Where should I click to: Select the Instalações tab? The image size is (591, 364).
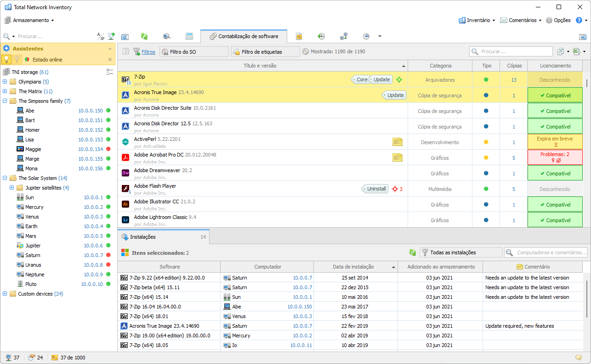click(x=142, y=237)
